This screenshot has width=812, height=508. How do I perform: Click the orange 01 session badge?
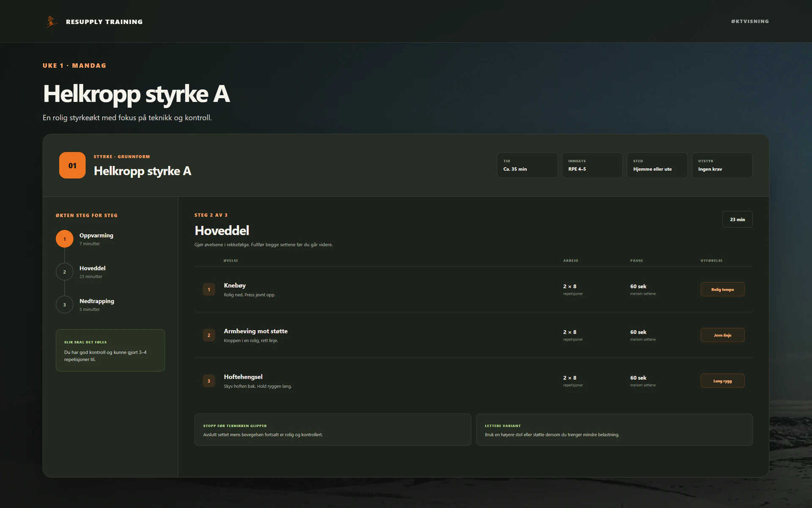(x=72, y=166)
